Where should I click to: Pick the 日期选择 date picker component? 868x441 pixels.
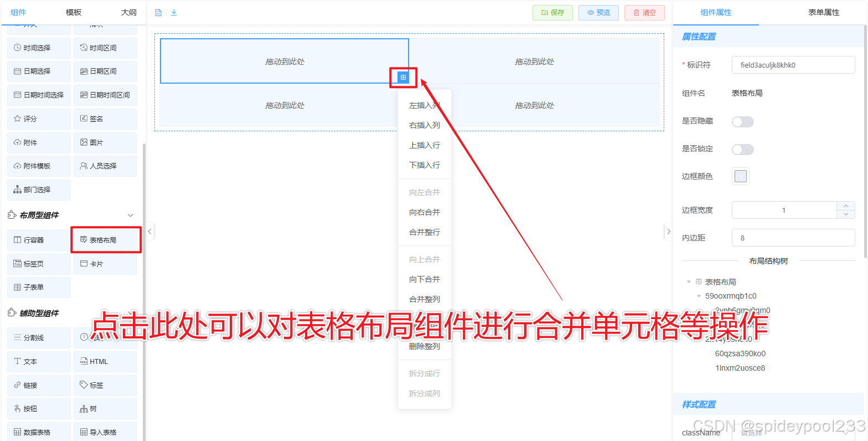coord(39,71)
